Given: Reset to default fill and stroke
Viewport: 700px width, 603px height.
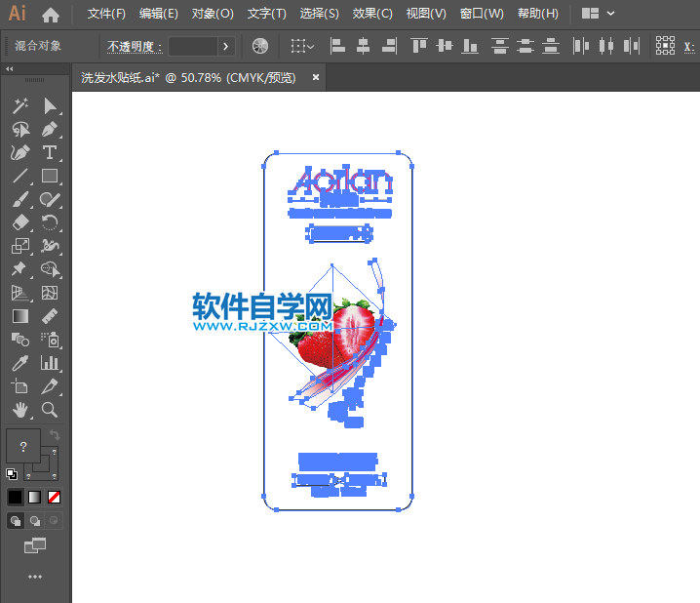Looking at the screenshot, I should coord(12,474).
